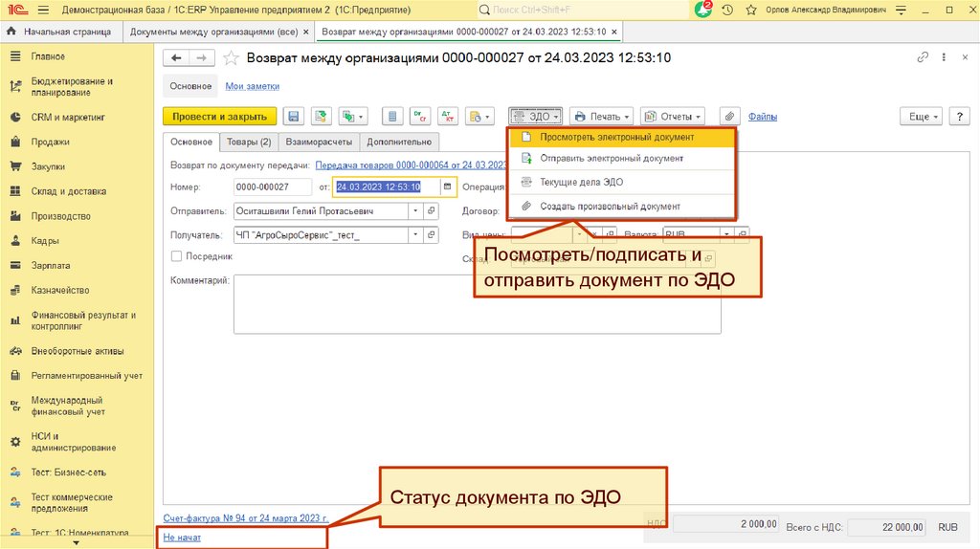The height and width of the screenshot is (549, 980).
Task: Switch to the Взаиморасчеты tab
Action: click(x=319, y=142)
